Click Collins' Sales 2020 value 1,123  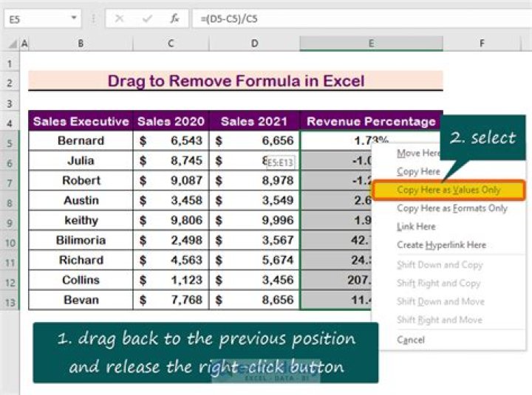(171, 280)
